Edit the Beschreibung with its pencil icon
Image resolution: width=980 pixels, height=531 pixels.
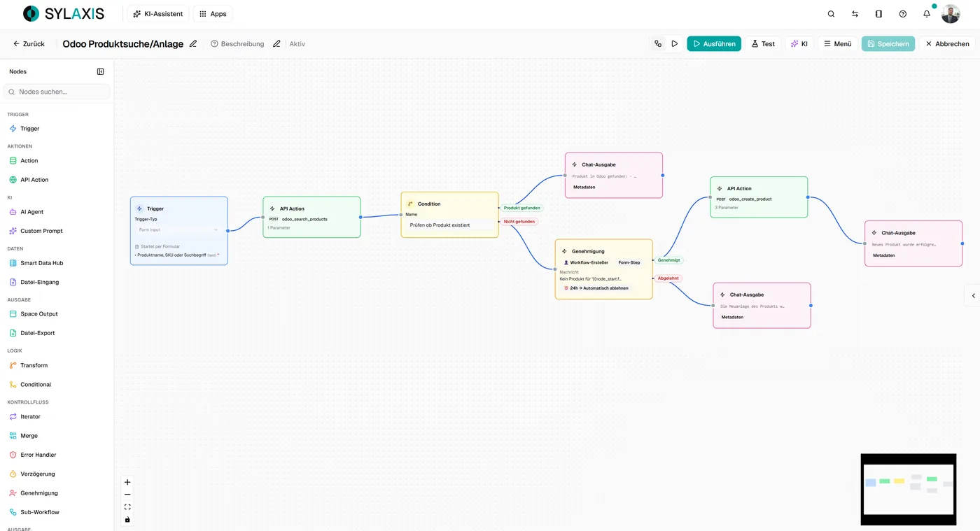pos(276,43)
